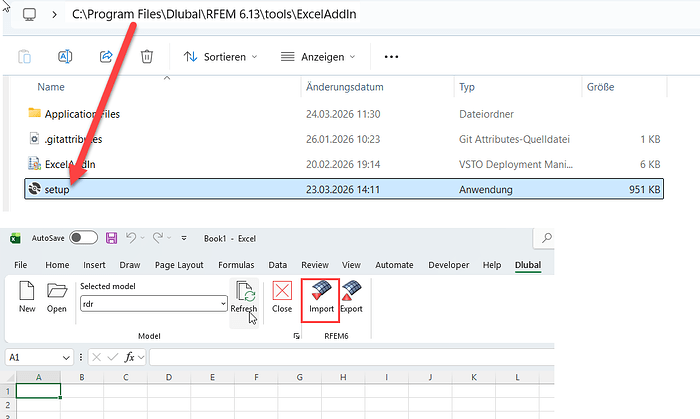Expand the Redo history dropdown arrow
Screen dimensions: 700x419
pos(169,238)
